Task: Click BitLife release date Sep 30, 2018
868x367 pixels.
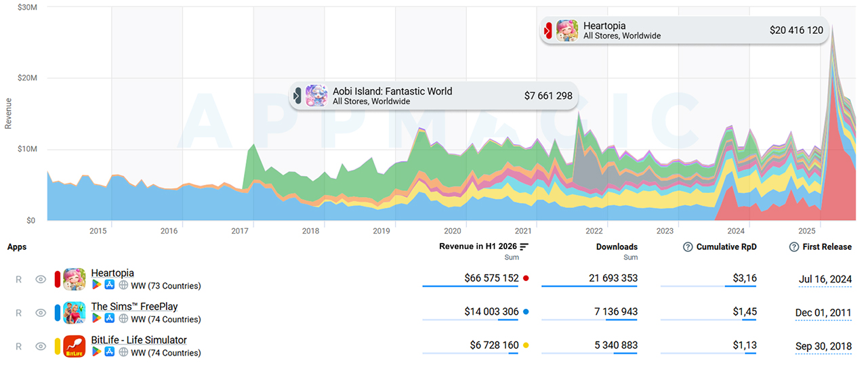Action: (823, 346)
